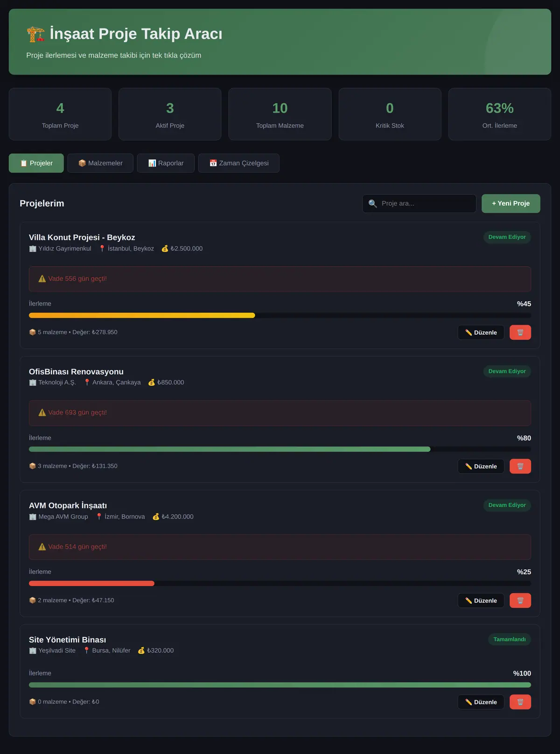Viewport: 560px width, 754px height.
Task: Click the Devam Ediyor badge on OfisBinası Renovasyonu
Action: click(507, 371)
